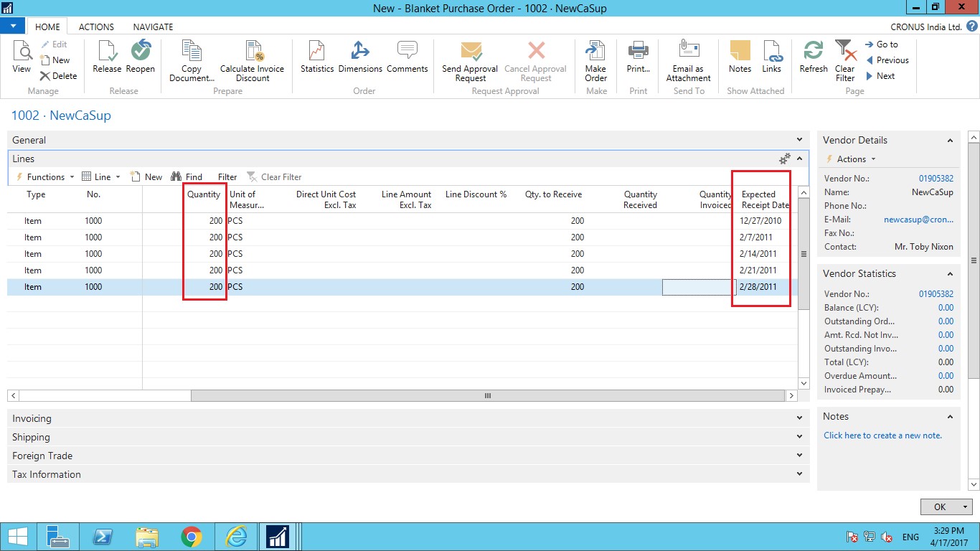Switch to the ACTIONS ribbon tab
The width and height of the screenshot is (980, 551).
point(96,27)
